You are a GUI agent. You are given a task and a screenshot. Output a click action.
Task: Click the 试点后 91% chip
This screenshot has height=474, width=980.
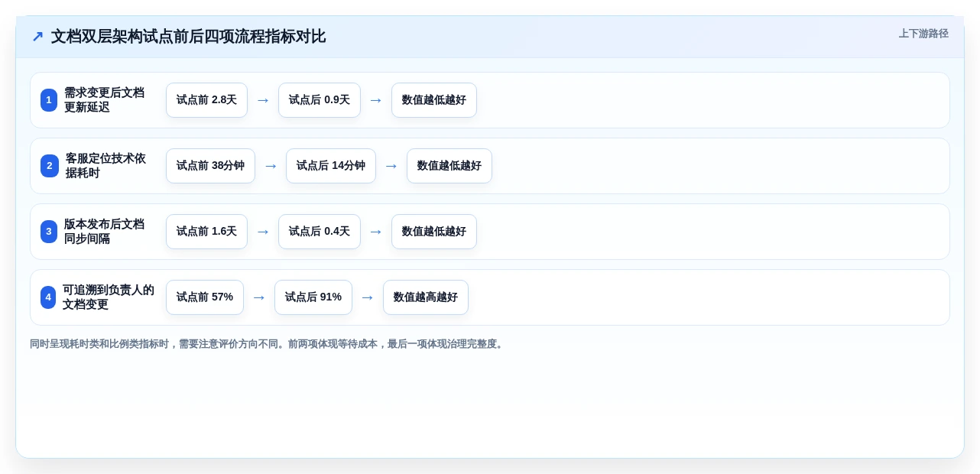tap(313, 297)
